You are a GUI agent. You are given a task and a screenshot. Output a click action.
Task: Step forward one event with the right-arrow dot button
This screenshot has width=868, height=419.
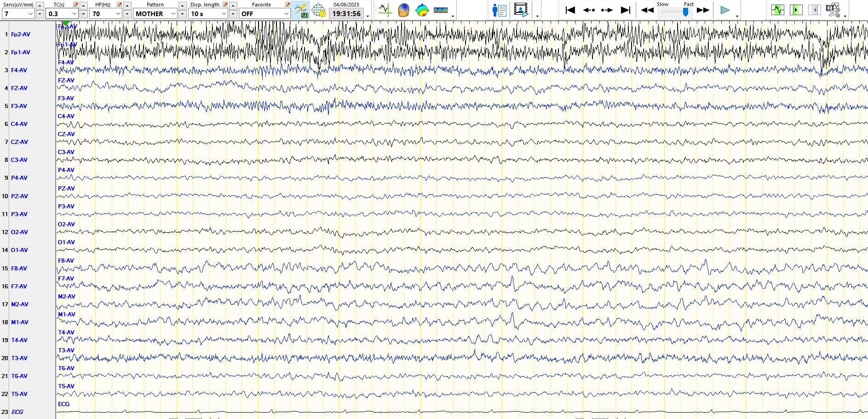pyautogui.click(x=607, y=10)
